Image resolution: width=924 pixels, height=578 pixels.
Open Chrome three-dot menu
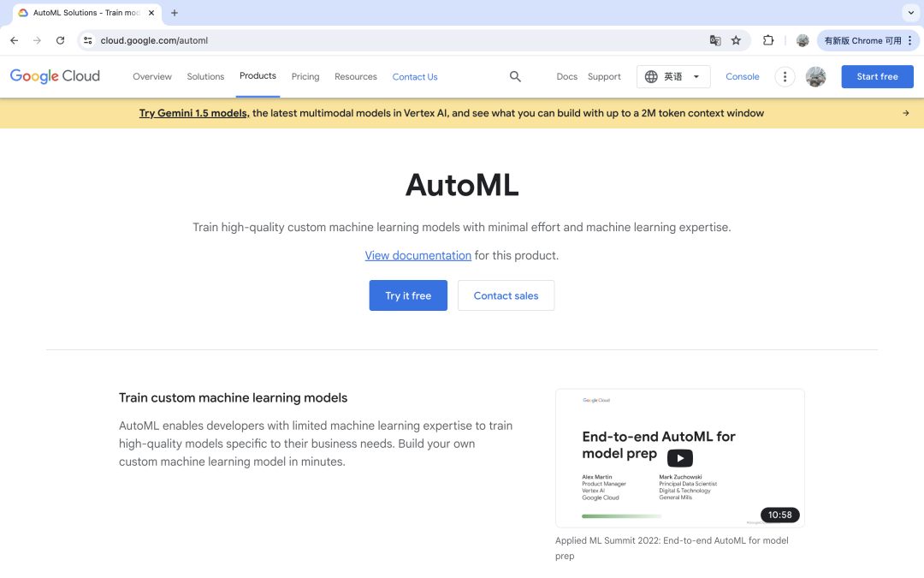coord(909,41)
